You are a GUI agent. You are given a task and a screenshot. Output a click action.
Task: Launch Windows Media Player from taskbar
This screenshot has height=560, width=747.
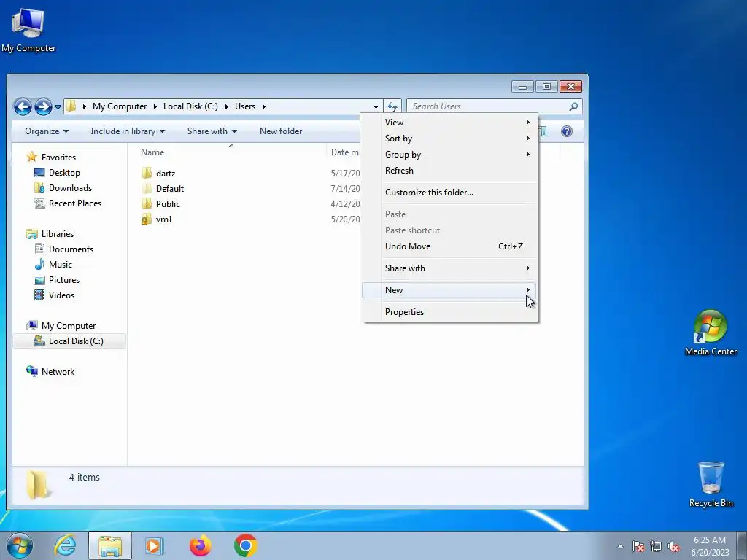pos(155,545)
